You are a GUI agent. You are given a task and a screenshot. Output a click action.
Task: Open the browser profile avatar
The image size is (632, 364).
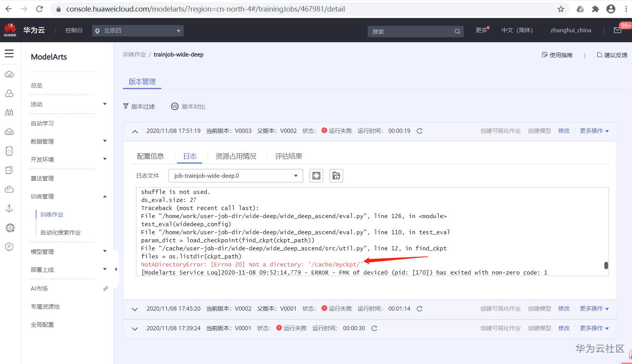611,9
